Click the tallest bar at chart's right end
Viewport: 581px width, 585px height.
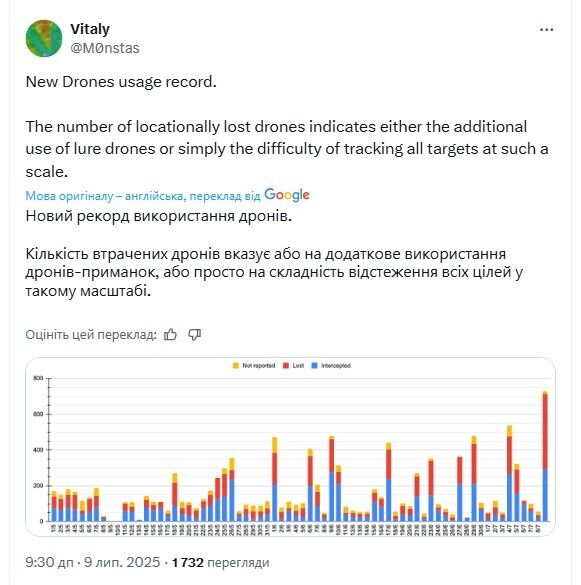click(x=545, y=456)
